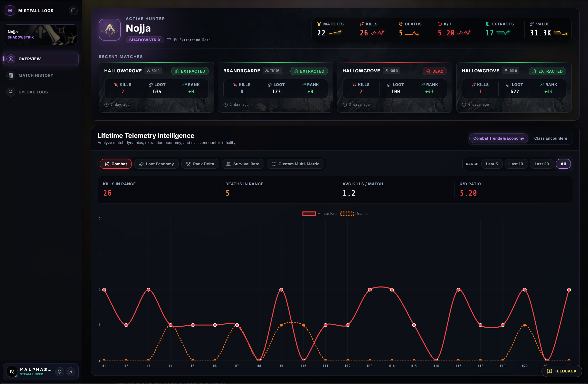Click Extracted badge on Brandrgarde match
Screen dimensions: 588x384
pos(309,71)
